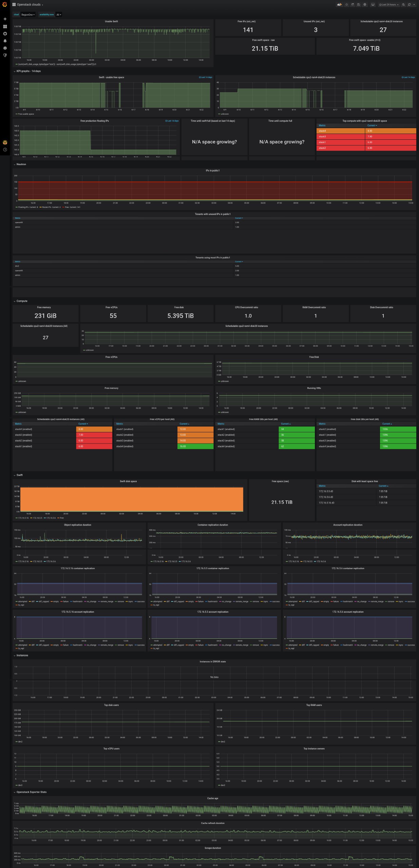Collapse the Swift row
The width and height of the screenshot is (419, 868).
(18, 475)
